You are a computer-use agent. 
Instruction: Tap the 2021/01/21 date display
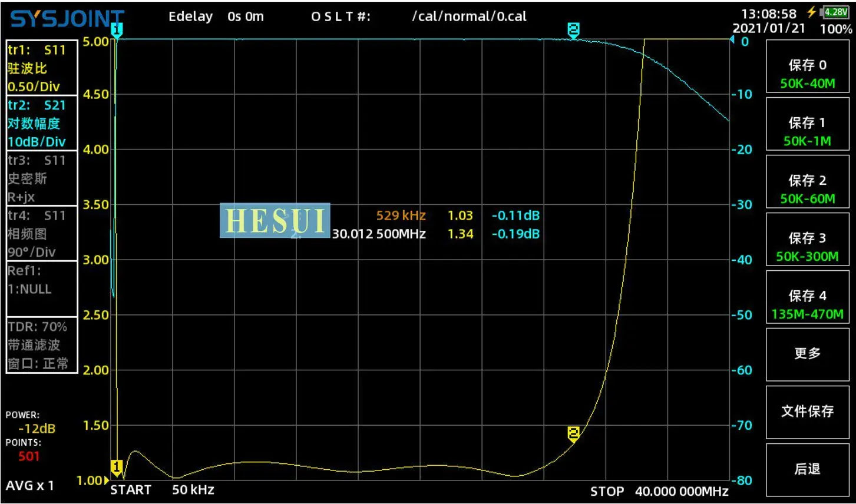pyautogui.click(x=769, y=28)
